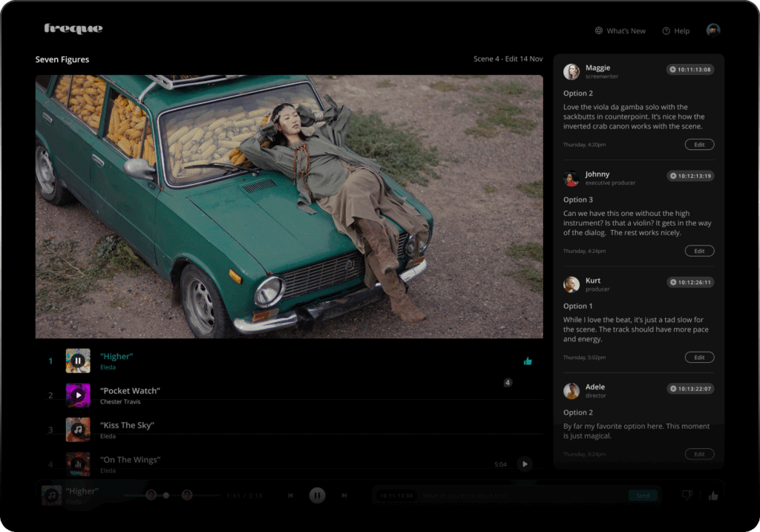
Task: Toggle thumbs-up in the bottom player bar
Action: [x=713, y=496]
